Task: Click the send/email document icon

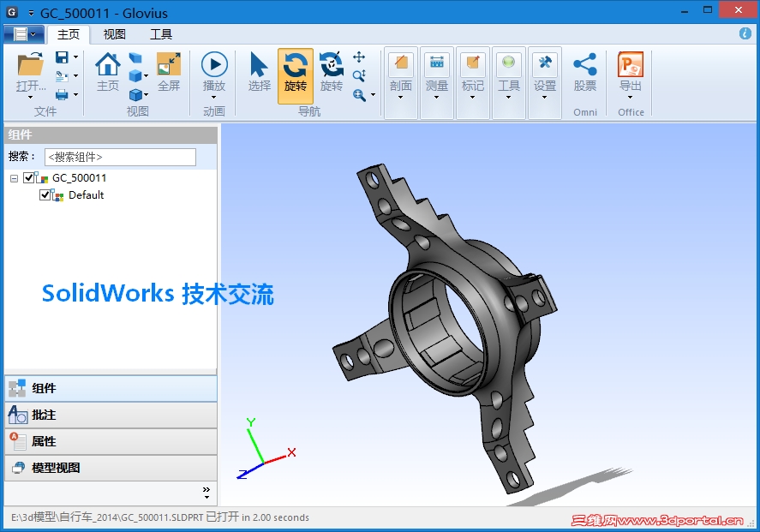Action: coord(62,76)
